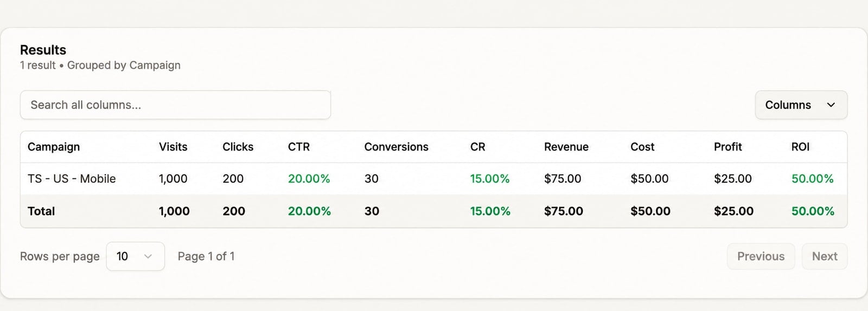The image size is (868, 311).
Task: Sort by the CTR column header
Action: (299, 147)
